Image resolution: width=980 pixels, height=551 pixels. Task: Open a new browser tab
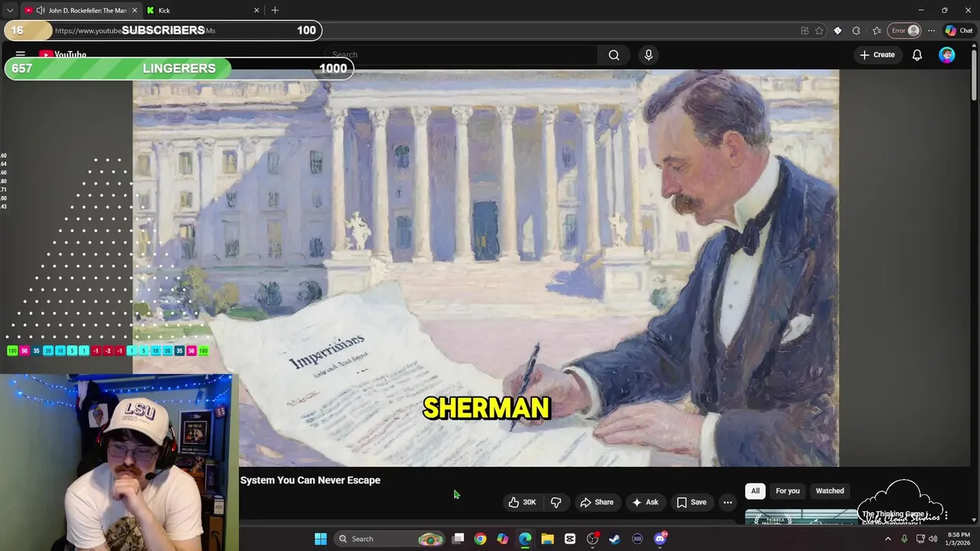(x=275, y=10)
